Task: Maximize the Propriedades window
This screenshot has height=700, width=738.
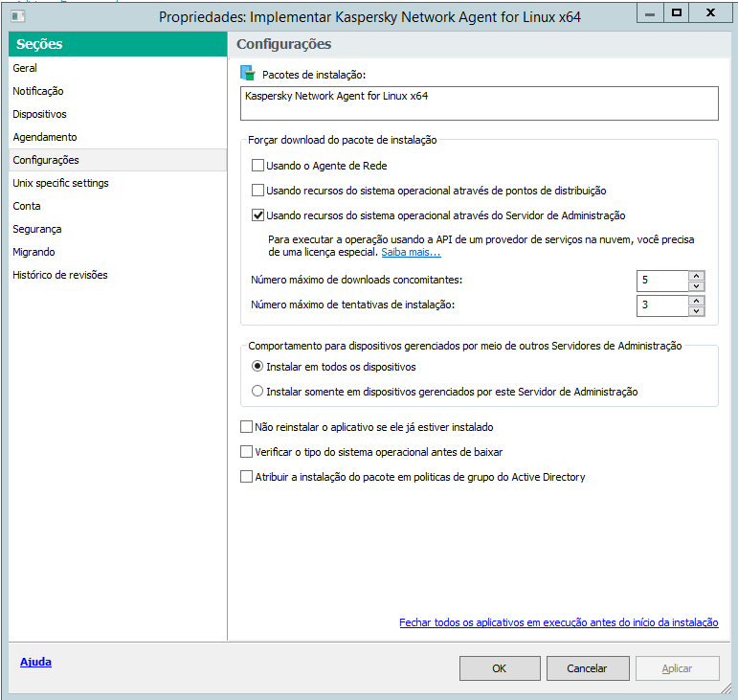Action: 677,13
